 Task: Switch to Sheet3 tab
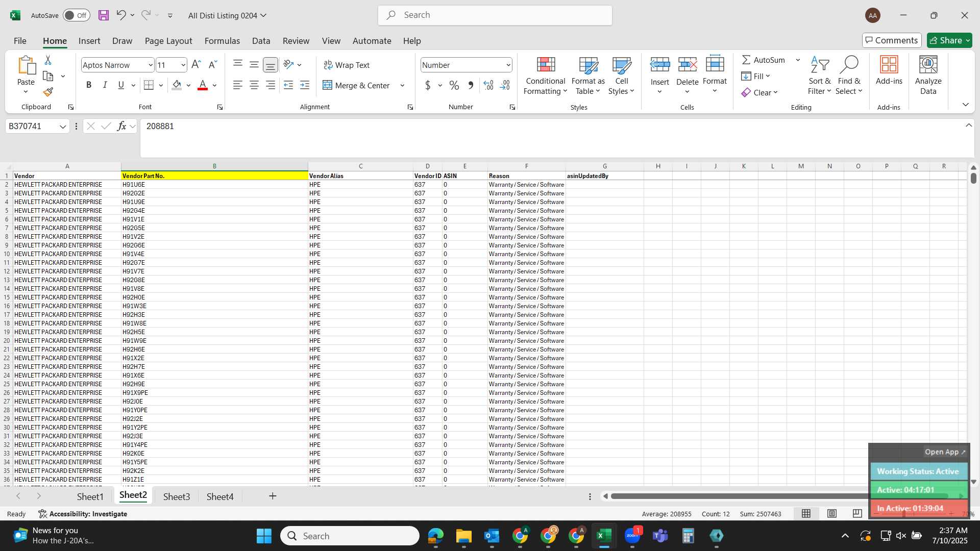pyautogui.click(x=177, y=496)
